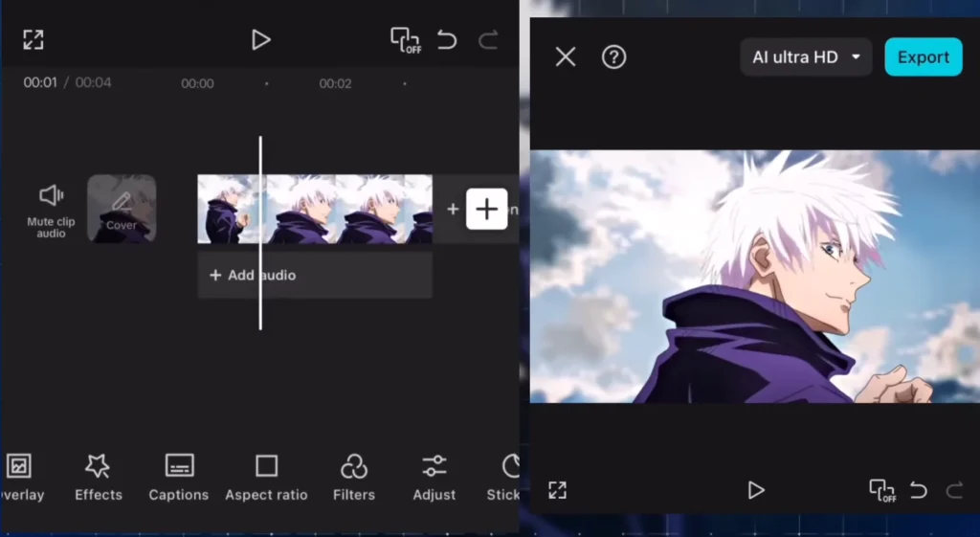This screenshot has width=980, height=537.
Task: Add a new clip with white plus button
Action: [x=487, y=209]
